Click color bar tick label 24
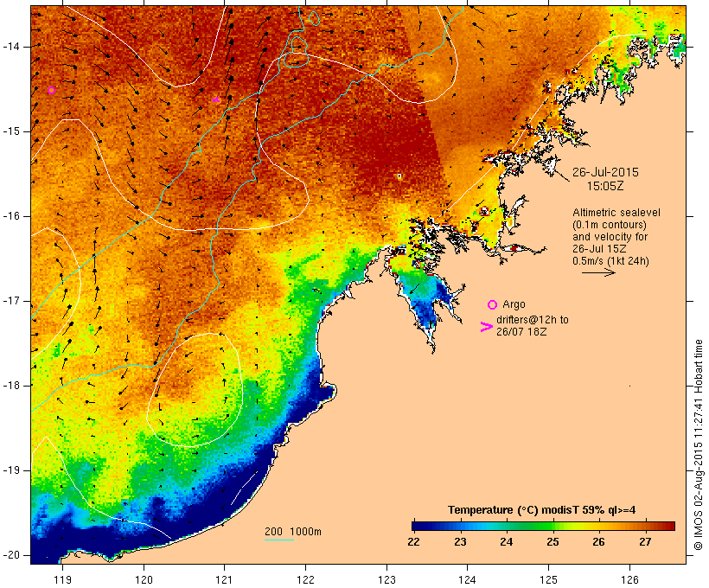 [506, 542]
